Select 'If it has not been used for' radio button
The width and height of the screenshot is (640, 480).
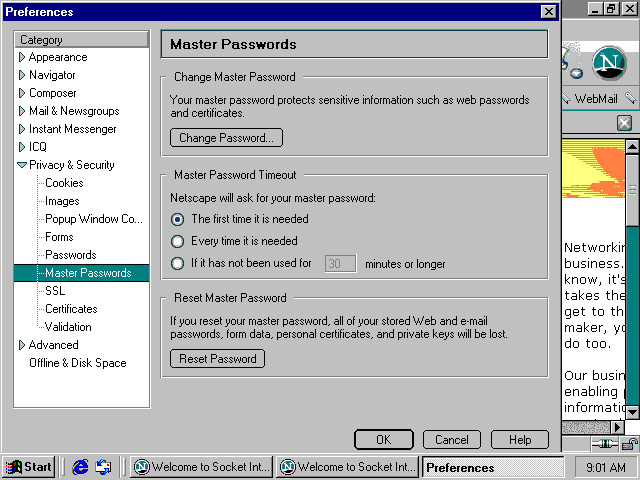[177, 263]
